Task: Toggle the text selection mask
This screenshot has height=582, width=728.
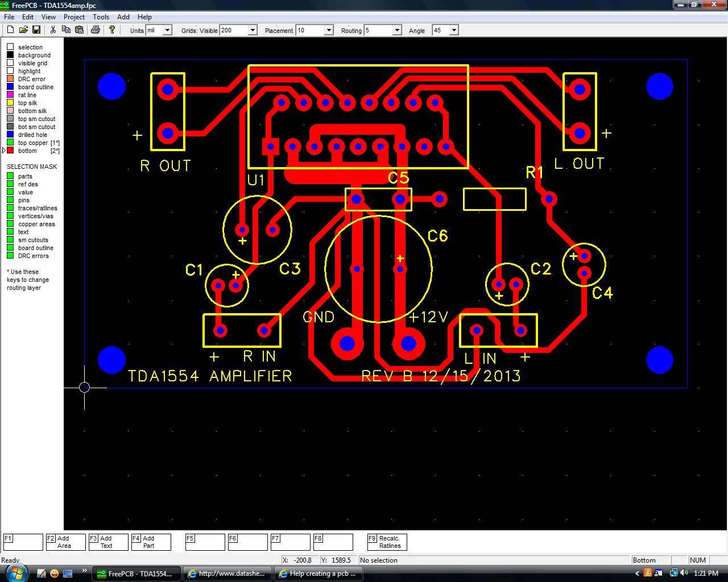Action: (x=10, y=232)
